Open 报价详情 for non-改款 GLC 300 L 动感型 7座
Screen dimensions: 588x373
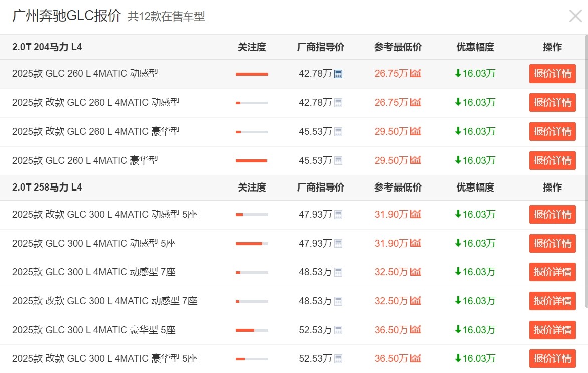(552, 272)
